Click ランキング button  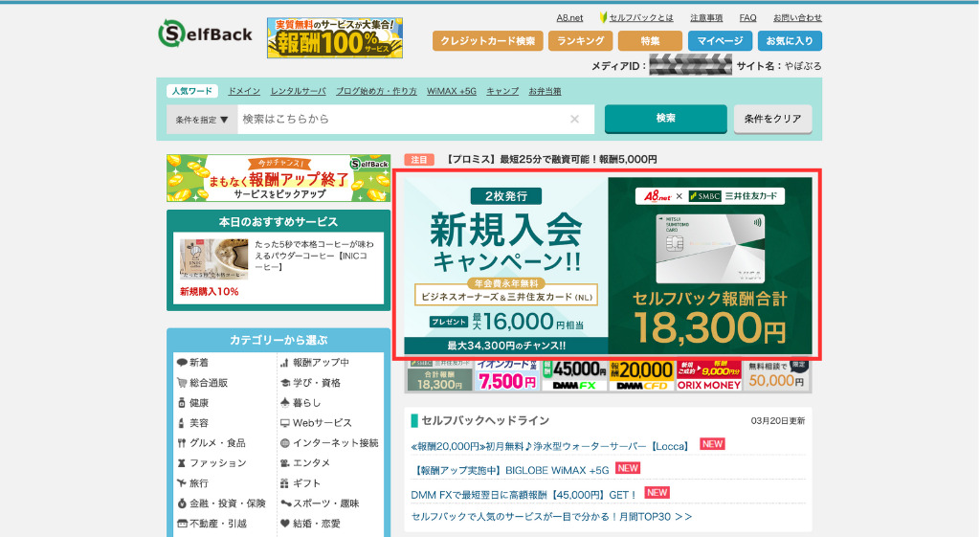(x=581, y=40)
